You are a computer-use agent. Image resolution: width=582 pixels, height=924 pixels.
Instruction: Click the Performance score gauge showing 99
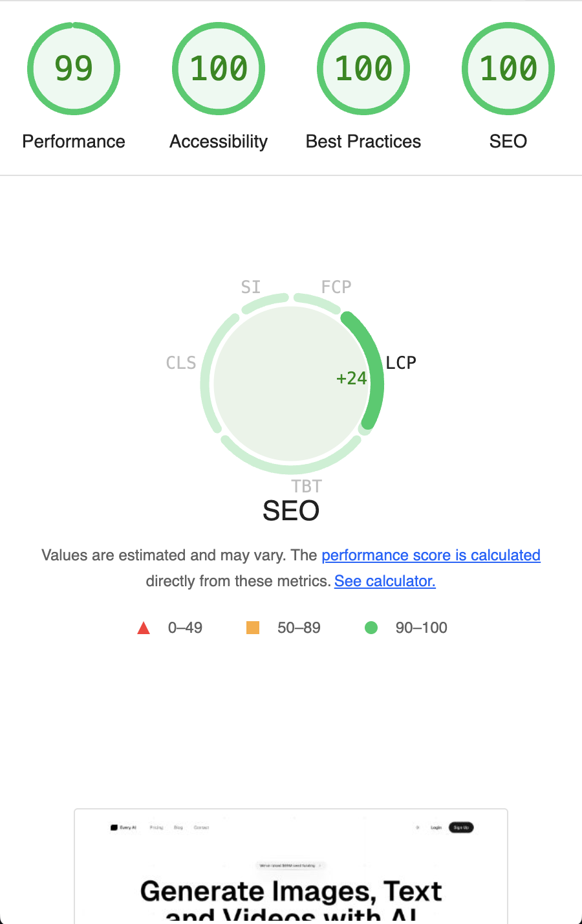(74, 69)
